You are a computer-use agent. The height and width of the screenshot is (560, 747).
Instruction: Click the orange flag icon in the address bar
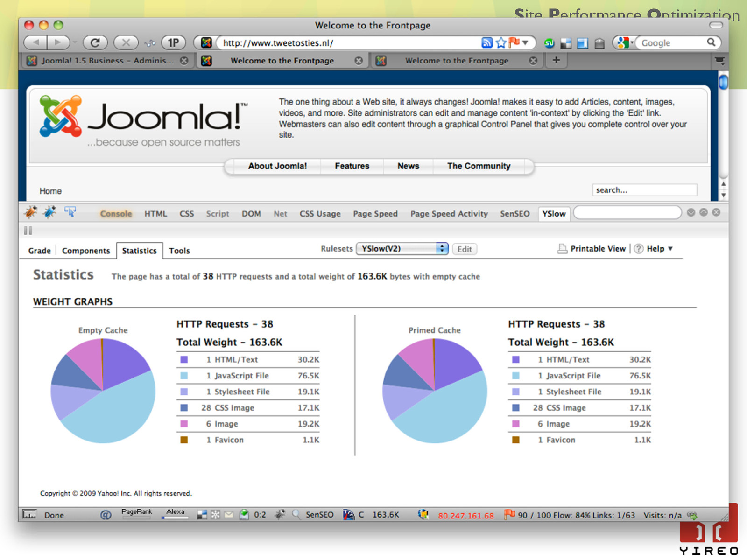click(514, 42)
